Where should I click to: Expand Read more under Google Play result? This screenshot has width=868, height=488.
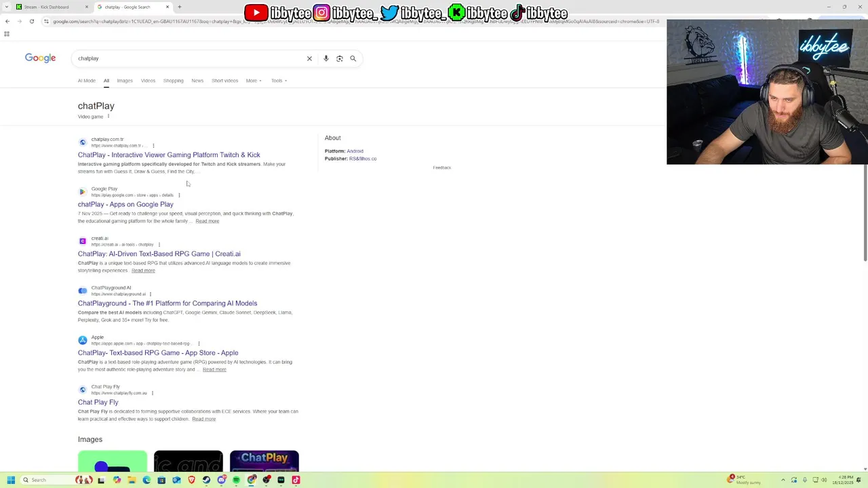click(x=208, y=221)
